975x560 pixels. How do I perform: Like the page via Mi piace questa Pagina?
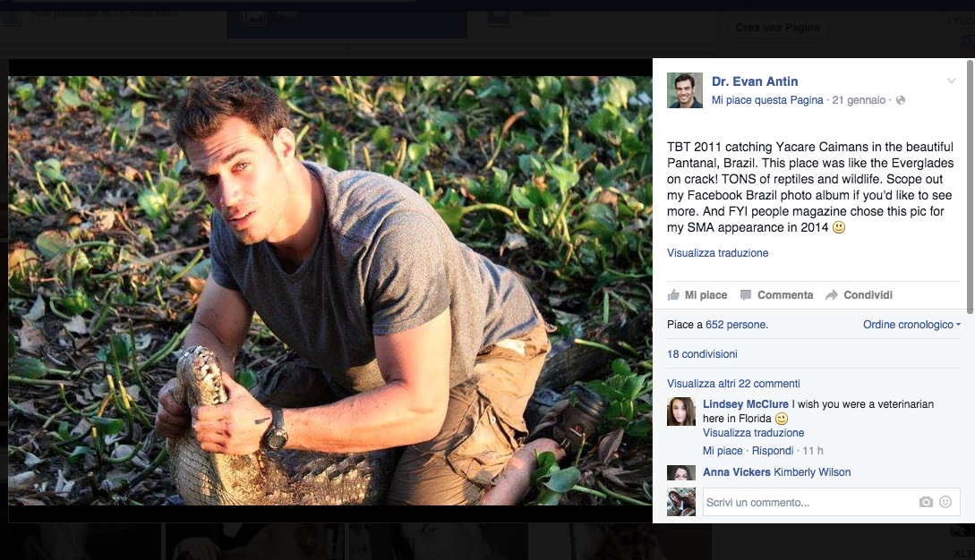coord(767,100)
